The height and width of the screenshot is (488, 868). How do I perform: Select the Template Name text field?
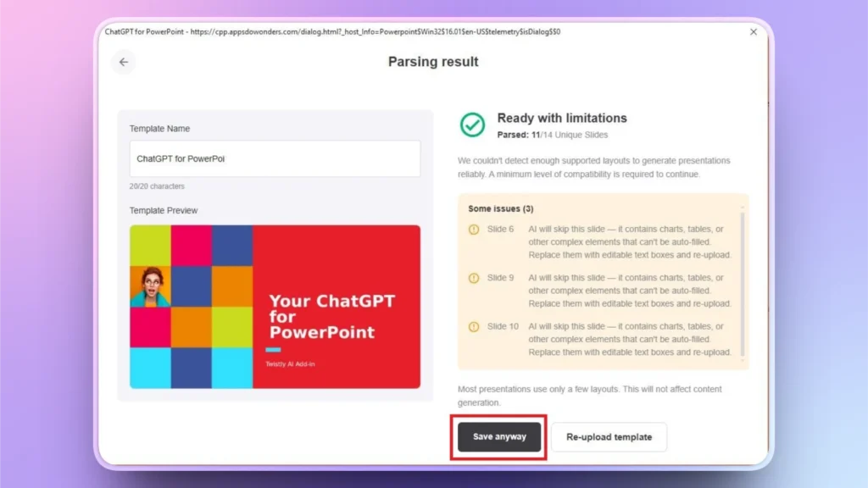(x=274, y=158)
